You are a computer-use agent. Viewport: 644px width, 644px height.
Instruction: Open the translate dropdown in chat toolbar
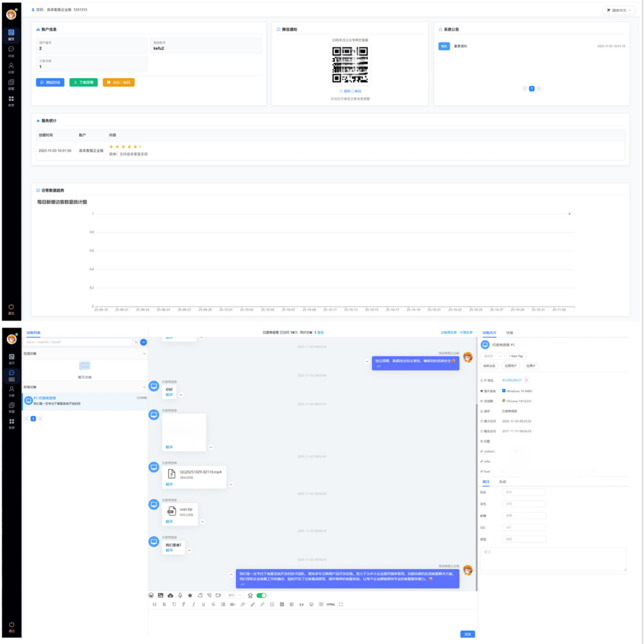coord(234,595)
